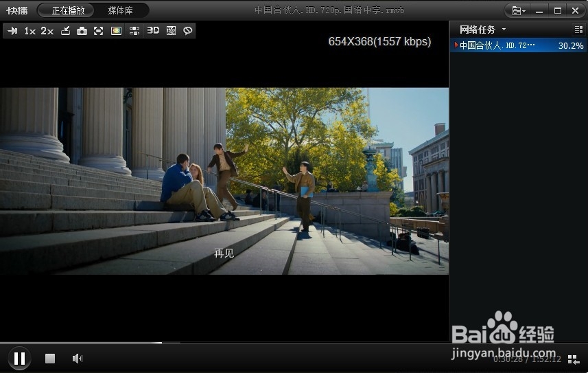Close the player window

coord(575,11)
